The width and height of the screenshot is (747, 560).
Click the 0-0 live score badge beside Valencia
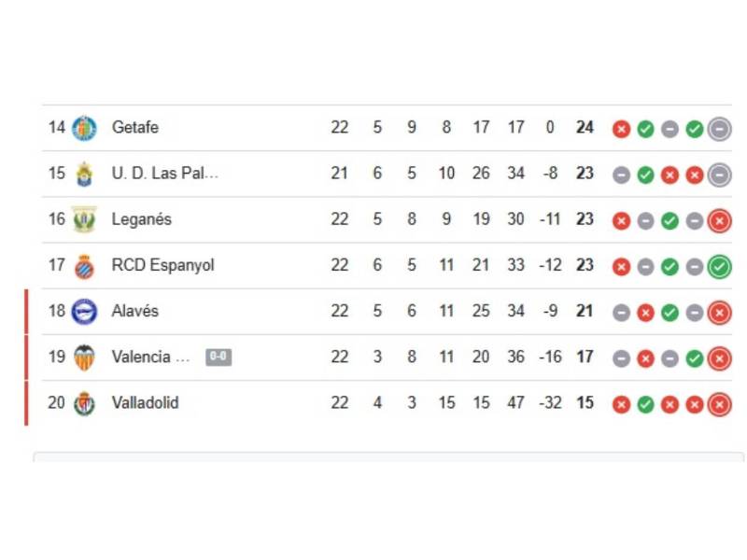[218, 357]
